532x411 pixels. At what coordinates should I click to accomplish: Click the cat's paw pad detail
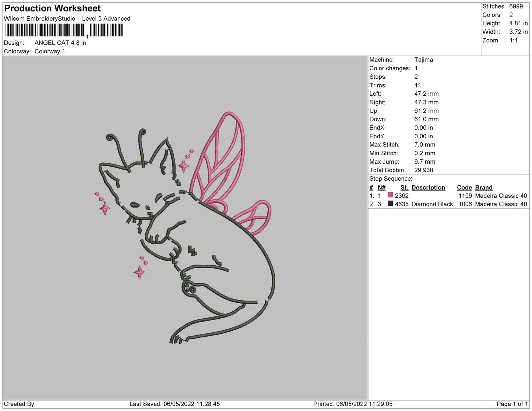coord(190,288)
